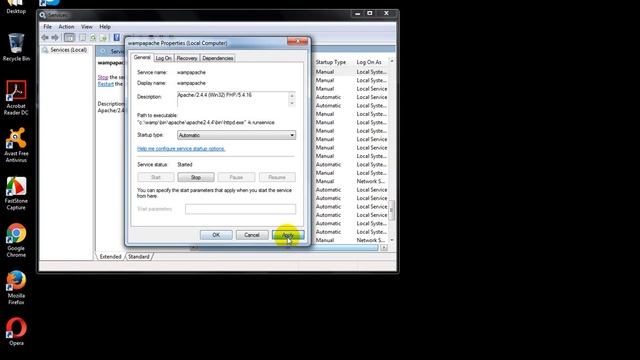The height and width of the screenshot is (360, 640).
Task: Sort services by Log On As column header
Action: tap(369, 62)
